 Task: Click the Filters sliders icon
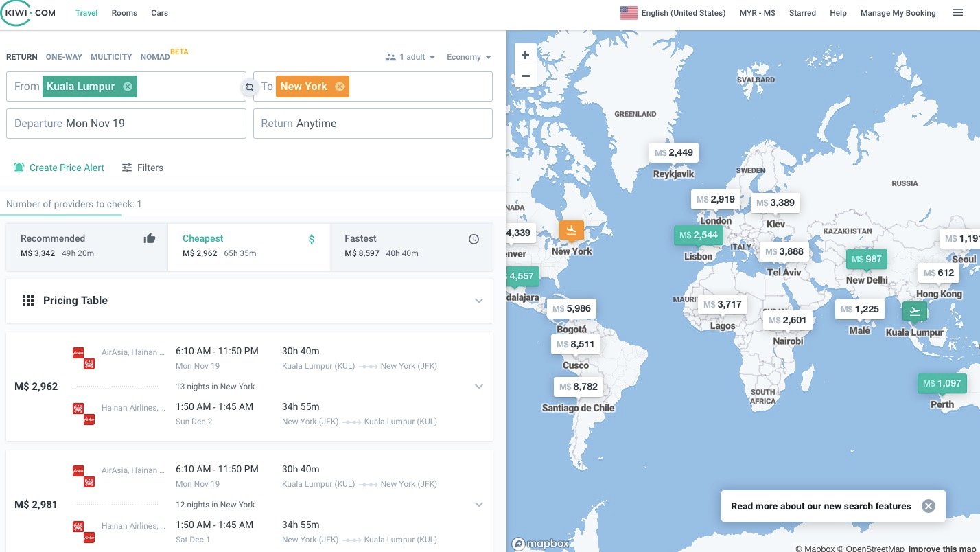127,168
